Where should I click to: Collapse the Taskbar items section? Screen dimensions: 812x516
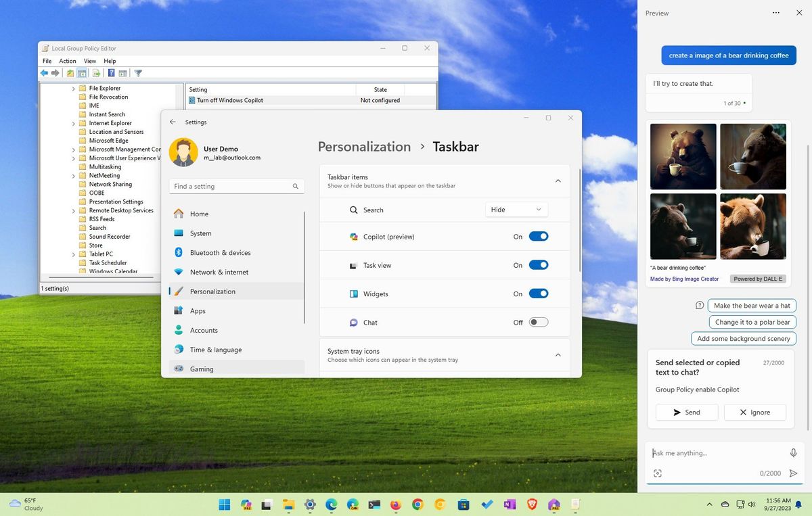pyautogui.click(x=558, y=181)
